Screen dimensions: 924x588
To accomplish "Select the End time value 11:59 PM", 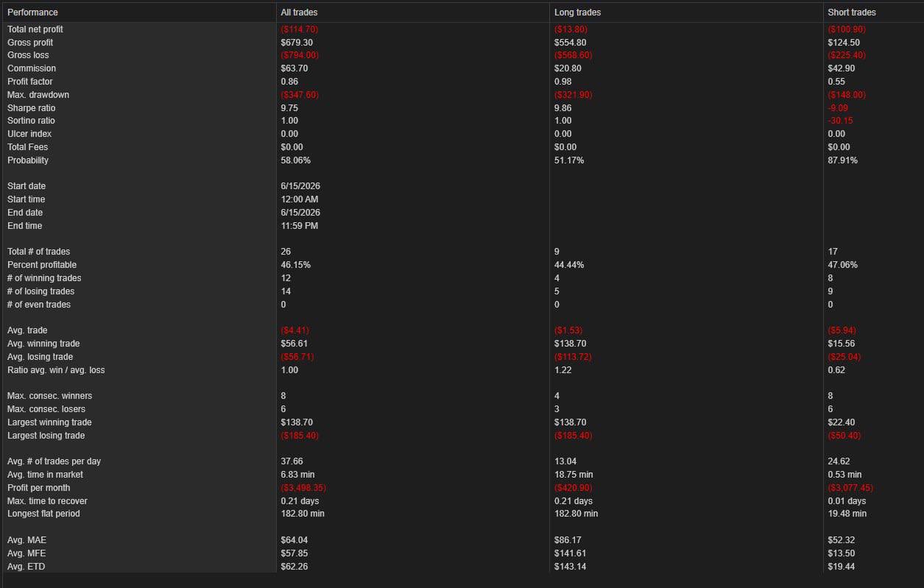I will pos(300,226).
